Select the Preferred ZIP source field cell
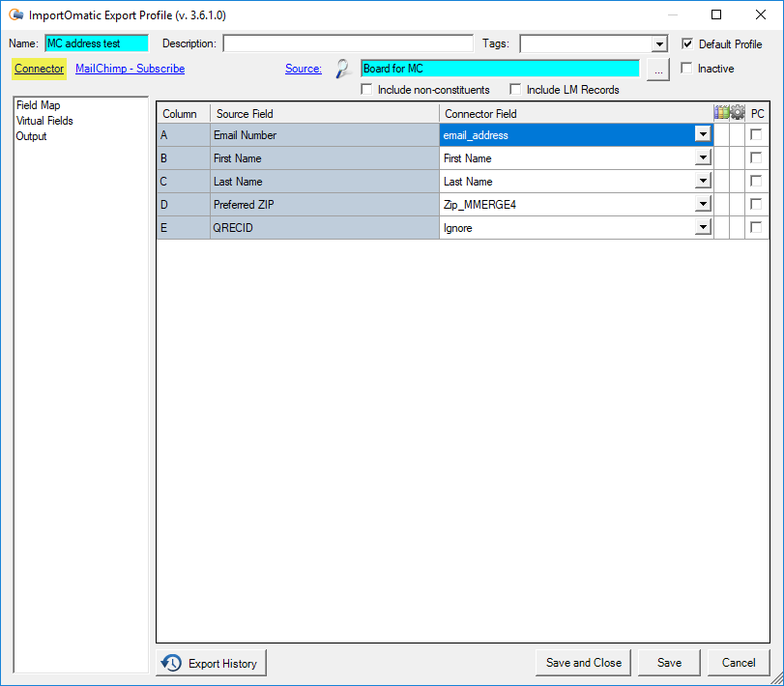784x686 pixels. pyautogui.click(x=325, y=205)
